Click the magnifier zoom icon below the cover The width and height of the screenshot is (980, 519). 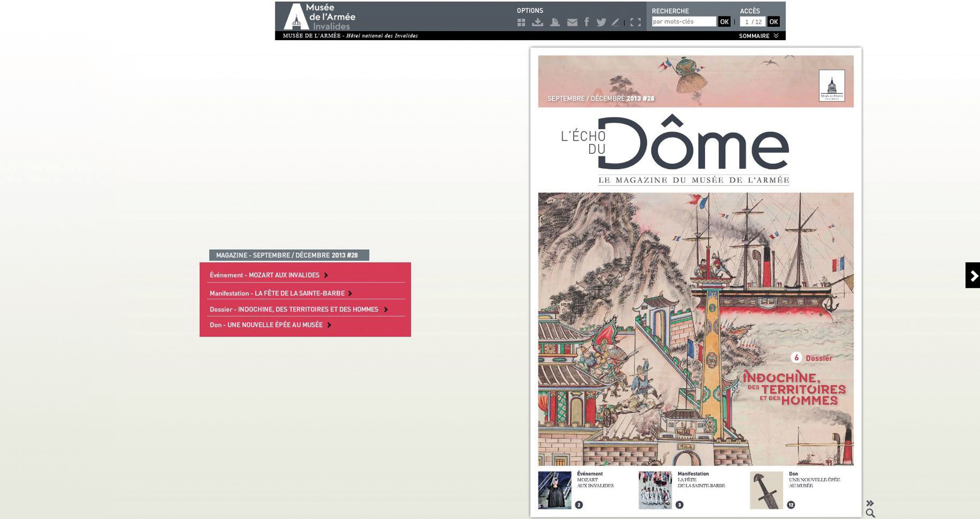coord(870,513)
